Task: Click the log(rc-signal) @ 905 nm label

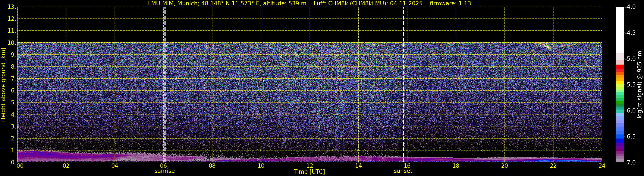Action: [x=640, y=85]
